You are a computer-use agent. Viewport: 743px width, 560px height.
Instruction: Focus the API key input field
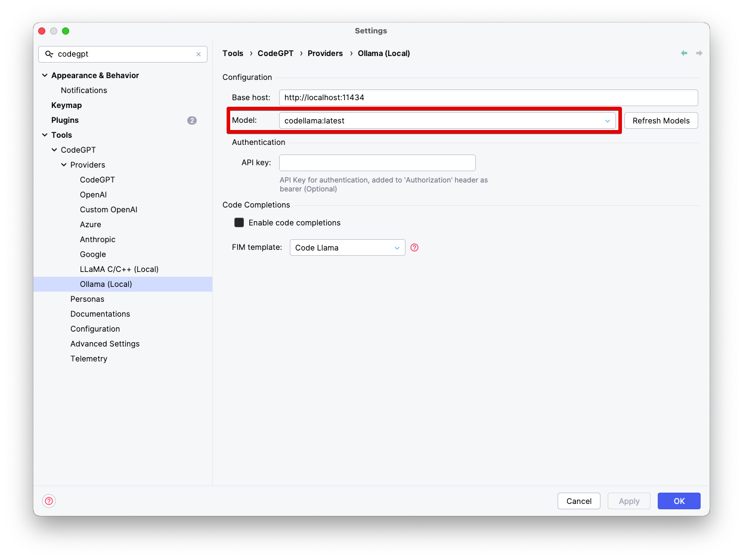tap(377, 163)
